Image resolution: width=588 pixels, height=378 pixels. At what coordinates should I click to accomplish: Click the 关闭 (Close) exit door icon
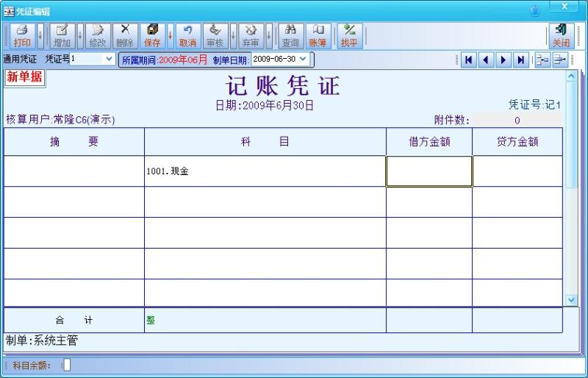561,35
